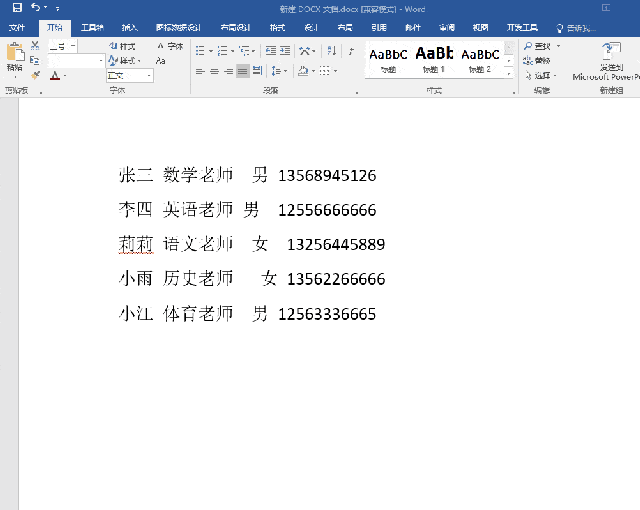
Task: Click the phone number 13568945126
Action: [327, 176]
